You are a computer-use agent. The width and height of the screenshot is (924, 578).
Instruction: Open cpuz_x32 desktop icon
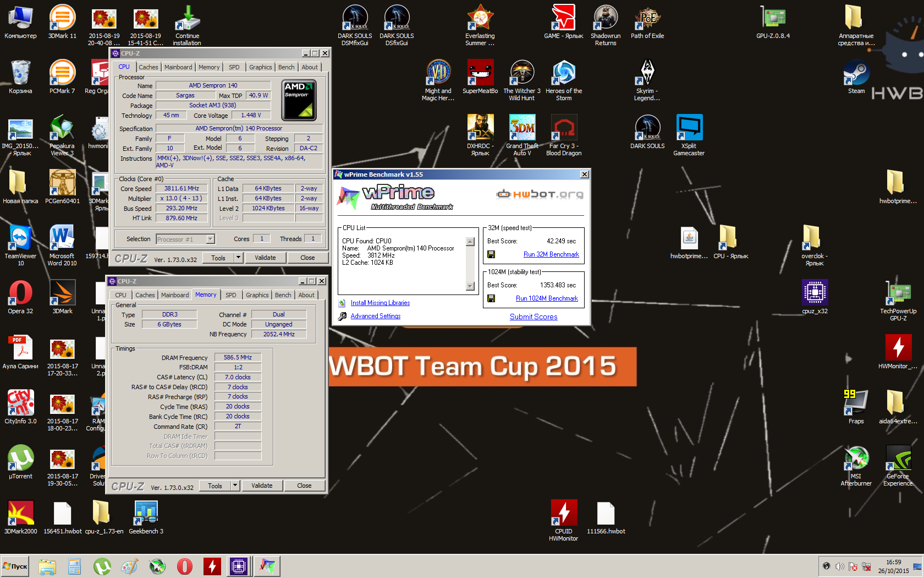pos(815,297)
